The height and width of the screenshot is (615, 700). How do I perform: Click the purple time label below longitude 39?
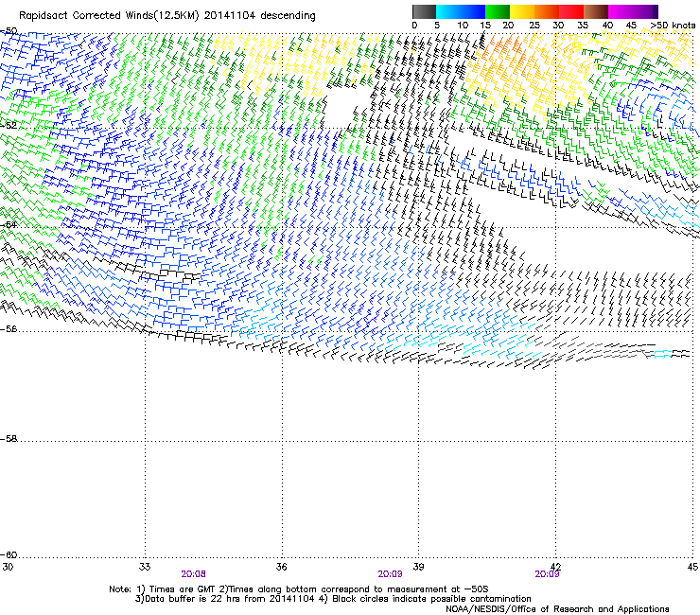tap(390, 574)
